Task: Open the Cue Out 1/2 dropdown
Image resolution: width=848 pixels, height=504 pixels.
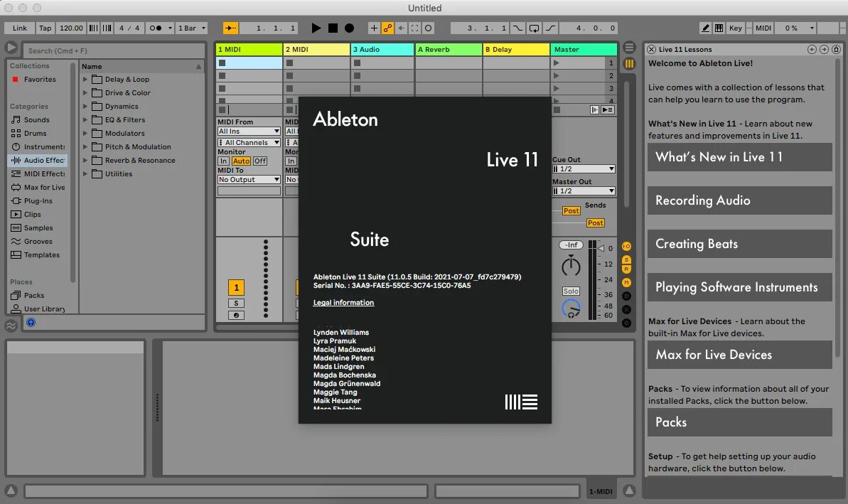Action: 584,169
